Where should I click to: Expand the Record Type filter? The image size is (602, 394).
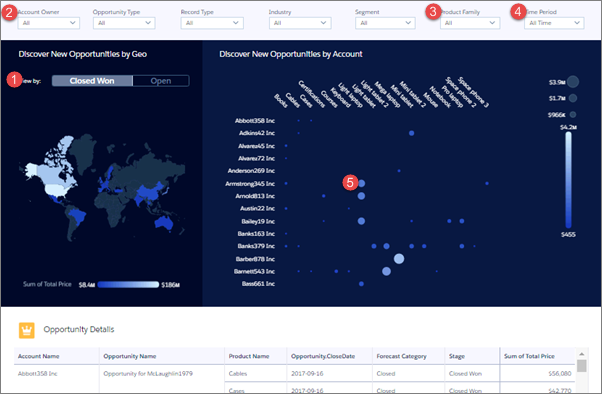212,23
